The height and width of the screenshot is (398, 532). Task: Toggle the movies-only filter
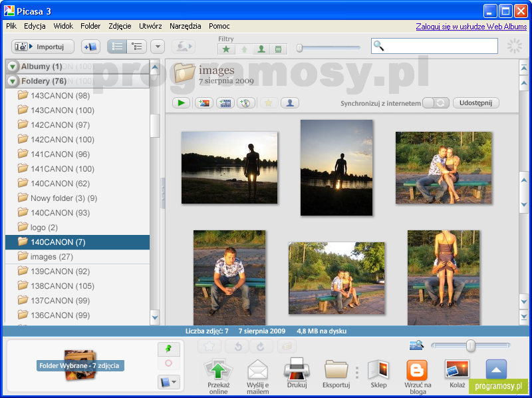click(278, 49)
